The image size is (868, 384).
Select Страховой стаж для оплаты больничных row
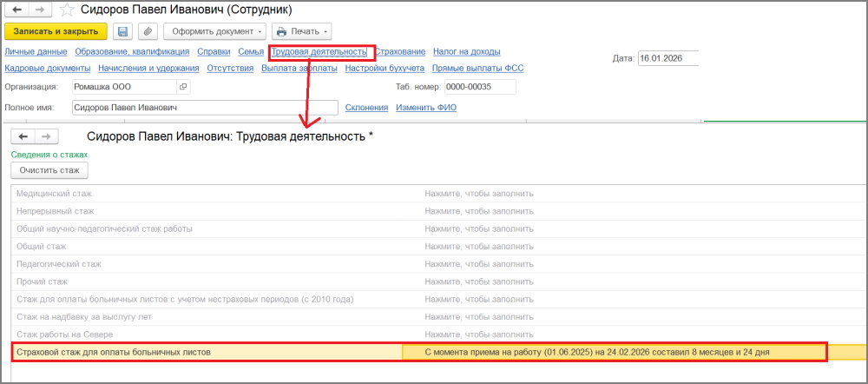tap(208, 352)
